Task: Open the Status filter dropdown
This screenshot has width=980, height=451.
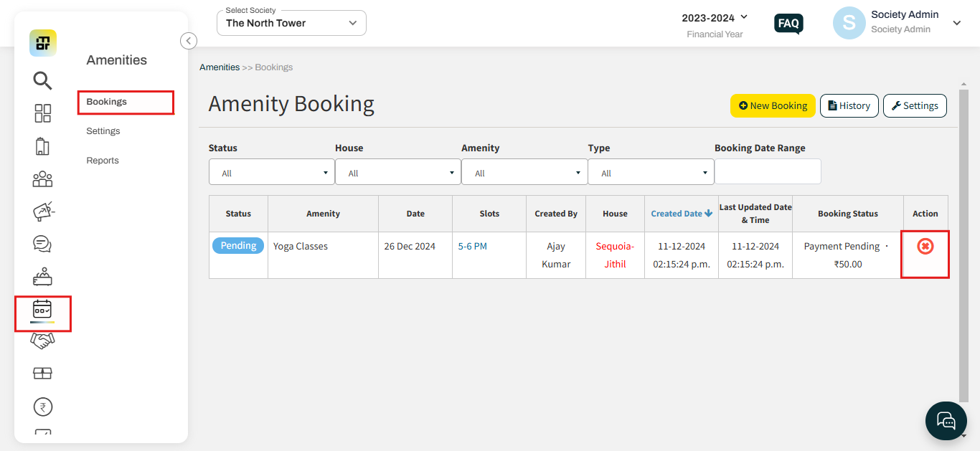Action: click(272, 172)
